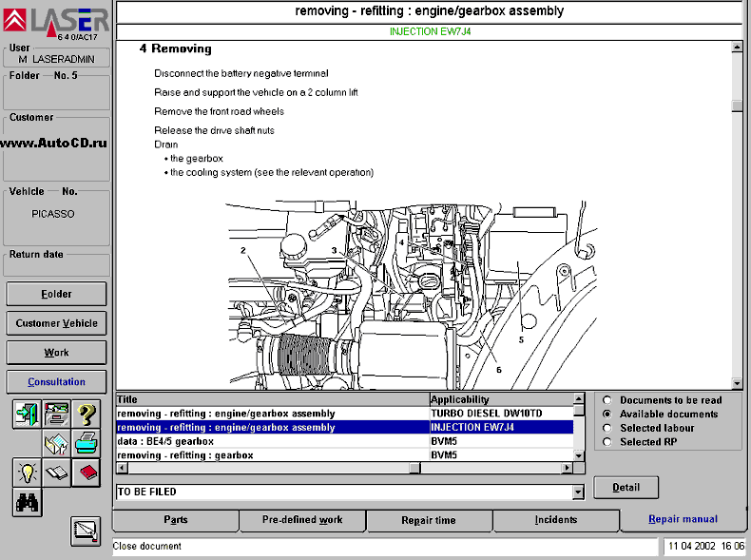Viewport: 751px width, 560px height.
Task: Select the highlighted INJECTION EW7J4 row
Action: pos(345,427)
